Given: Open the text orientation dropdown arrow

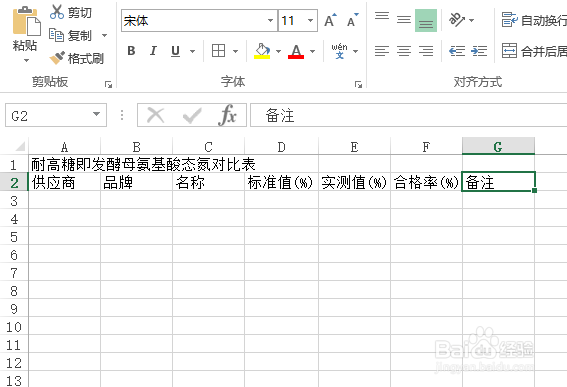Looking at the screenshot, I should pyautogui.click(x=472, y=20).
